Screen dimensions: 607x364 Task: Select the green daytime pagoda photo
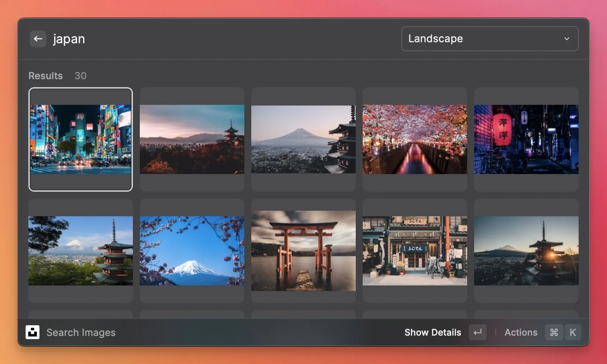coord(81,251)
